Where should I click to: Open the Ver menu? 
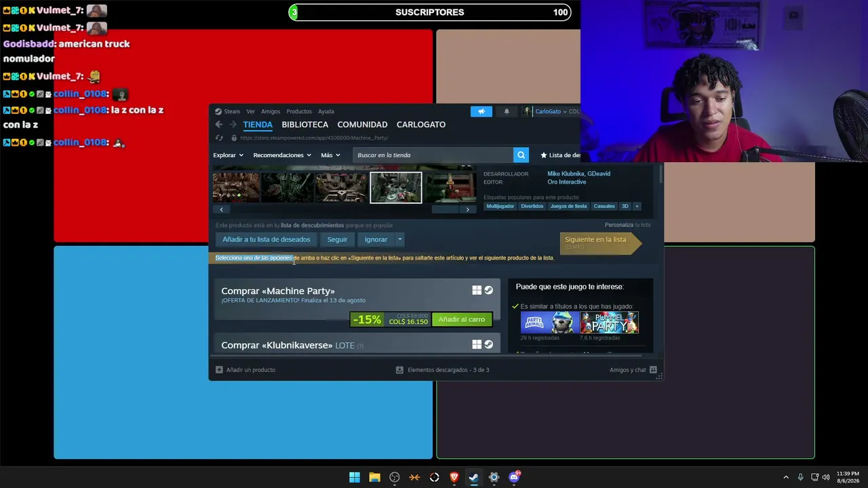[x=251, y=112]
